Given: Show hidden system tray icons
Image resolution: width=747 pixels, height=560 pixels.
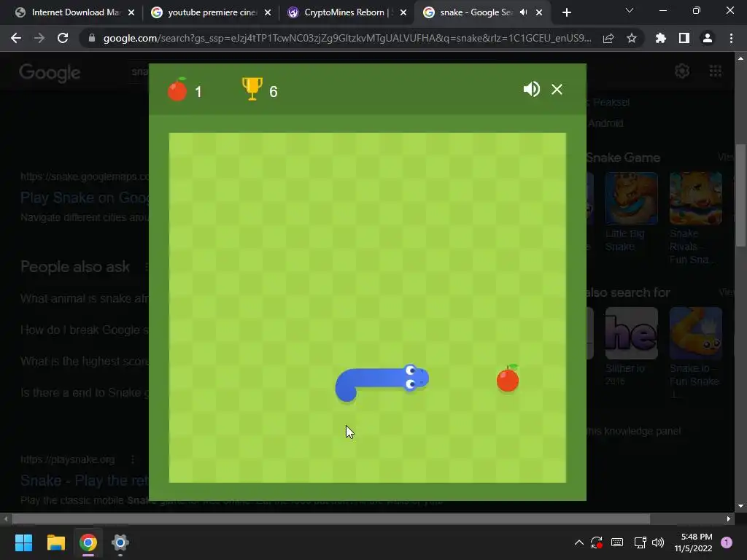Looking at the screenshot, I should click(x=578, y=542).
